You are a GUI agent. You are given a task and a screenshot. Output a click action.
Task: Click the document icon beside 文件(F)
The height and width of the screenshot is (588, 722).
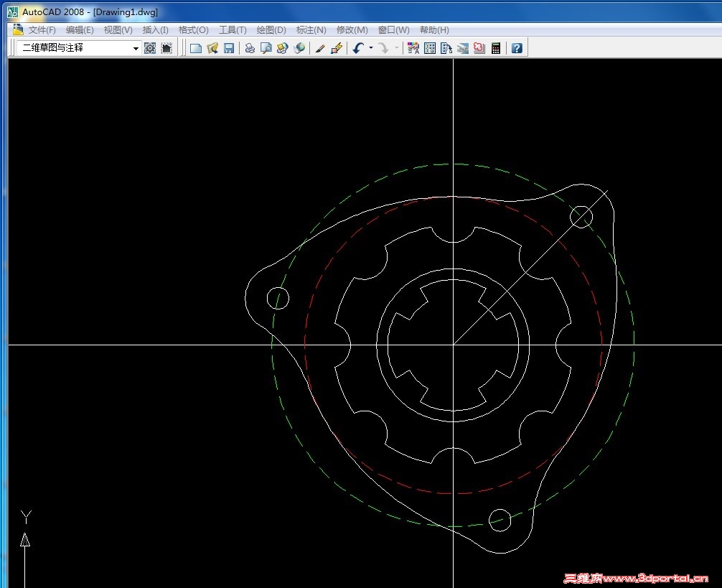(18, 29)
